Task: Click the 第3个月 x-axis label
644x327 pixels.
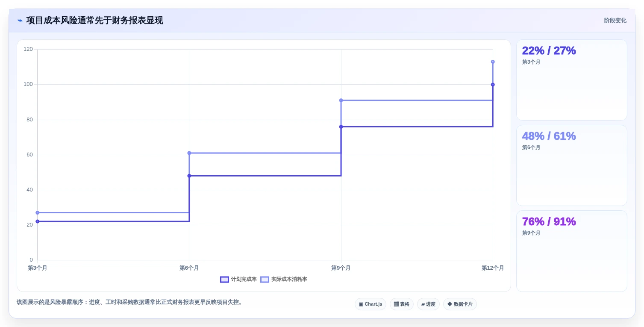Action: [x=38, y=268]
